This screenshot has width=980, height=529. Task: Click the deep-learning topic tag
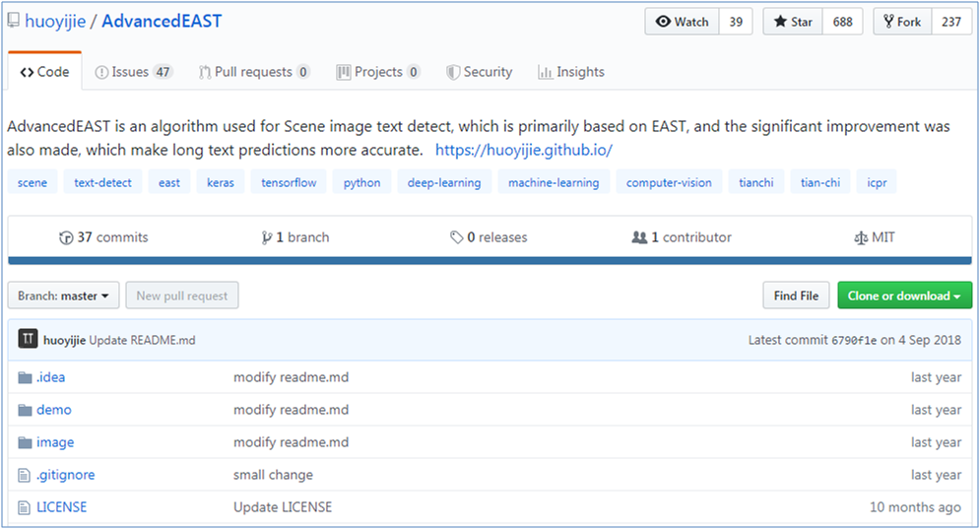point(444,182)
